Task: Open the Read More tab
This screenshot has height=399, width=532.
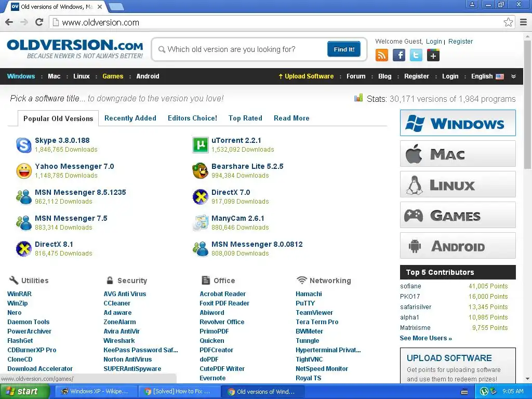Action: click(291, 118)
